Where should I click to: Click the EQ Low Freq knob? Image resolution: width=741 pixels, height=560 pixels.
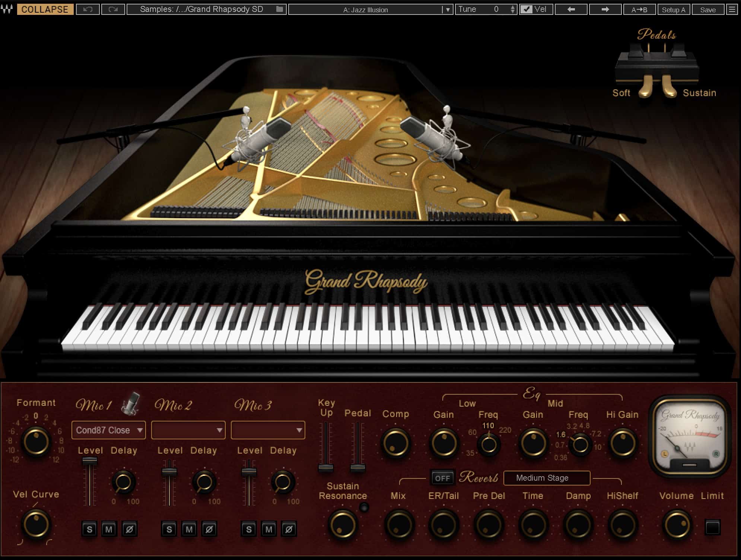click(489, 444)
